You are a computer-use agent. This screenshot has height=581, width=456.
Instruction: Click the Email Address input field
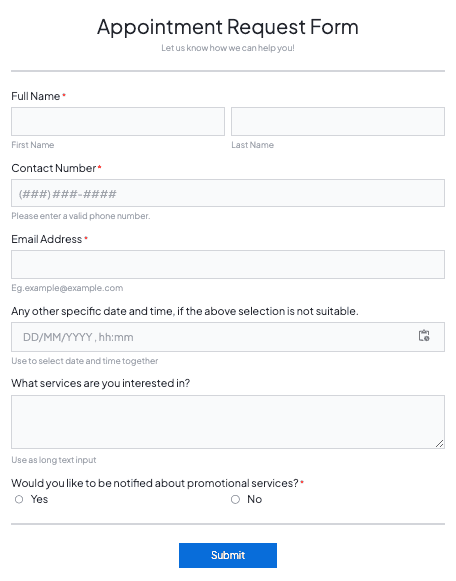[x=228, y=265]
